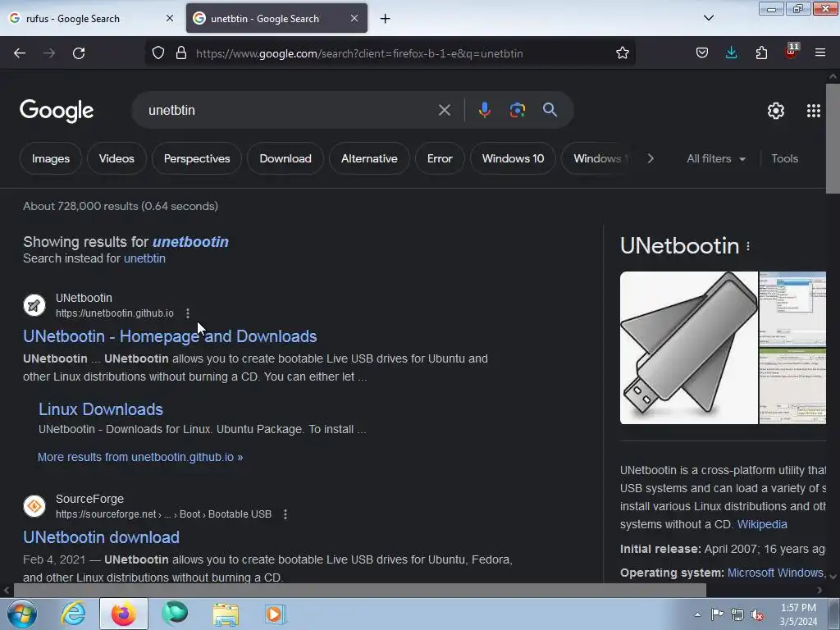The width and height of the screenshot is (840, 630).
Task: Click the taskbar clock showing 1:57 PM
Action: tap(798, 614)
